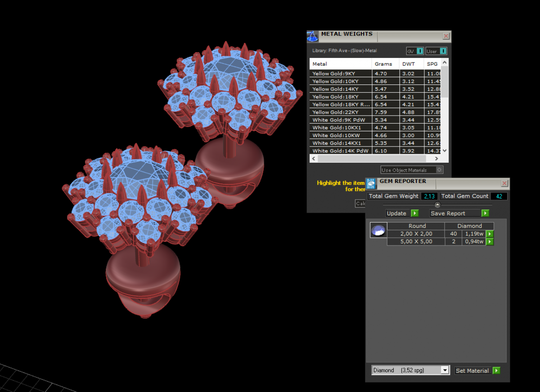Viewport: 540px width, 392px height.
Task: Toggle the GV library switch
Action: (419, 51)
